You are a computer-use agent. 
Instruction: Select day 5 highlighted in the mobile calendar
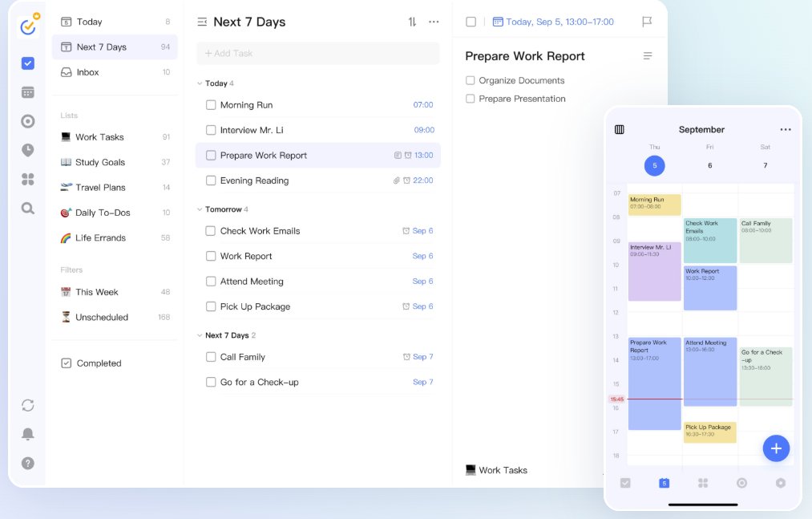(x=655, y=165)
